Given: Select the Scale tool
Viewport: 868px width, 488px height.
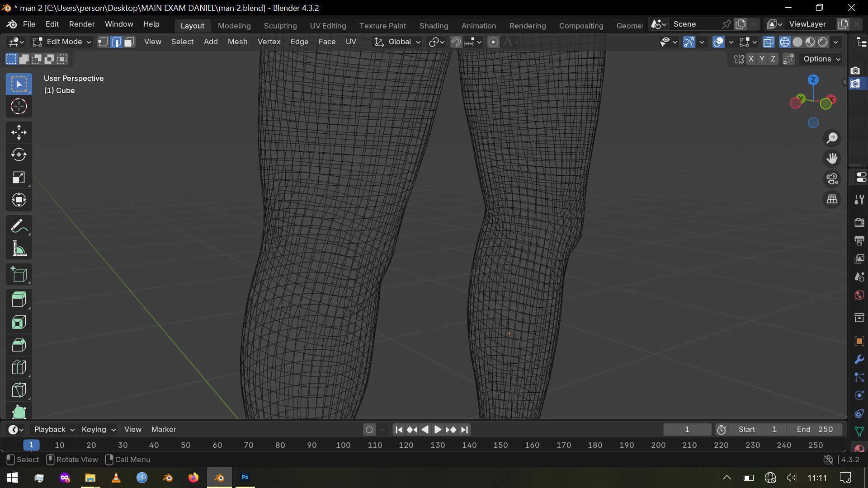Looking at the screenshot, I should (19, 178).
